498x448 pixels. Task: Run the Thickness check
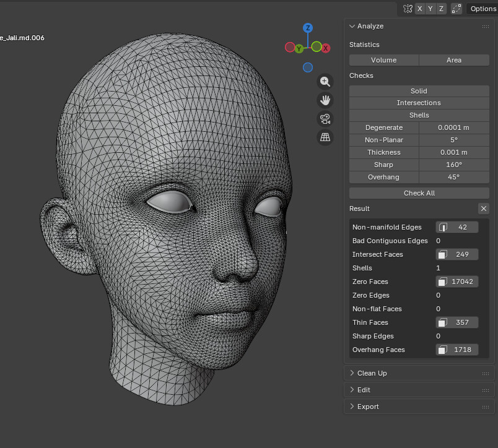coord(383,152)
